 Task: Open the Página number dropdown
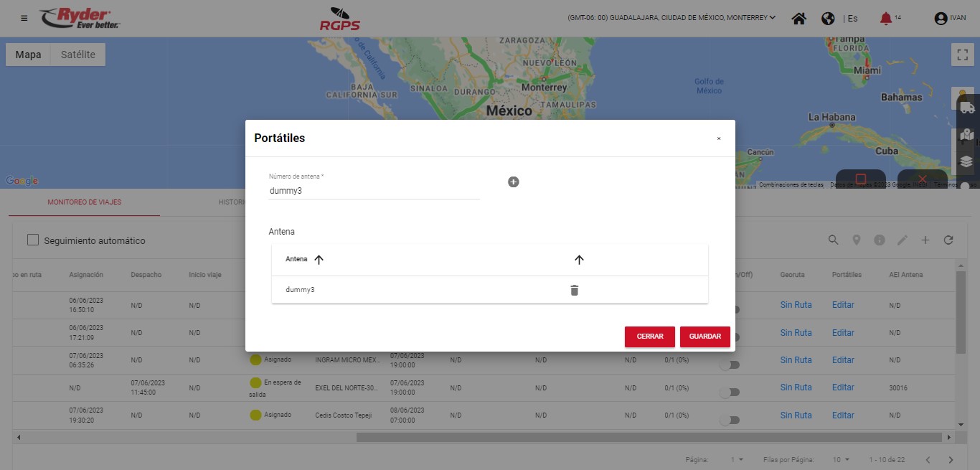(737, 459)
